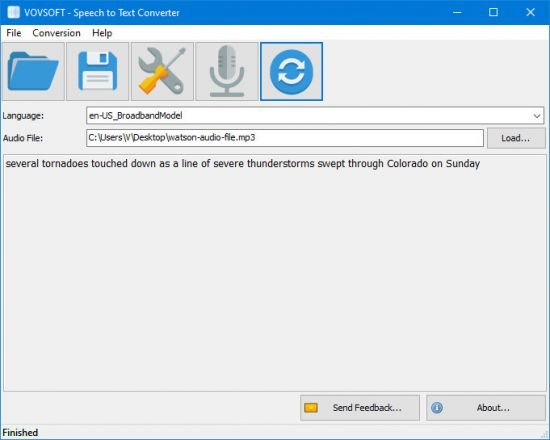Click the Send Feedback... button
The image size is (550, 440).
click(x=360, y=408)
